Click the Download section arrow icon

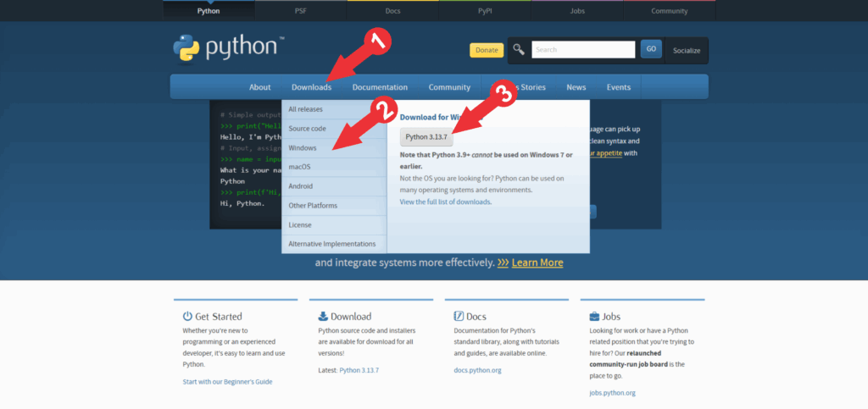coord(323,316)
